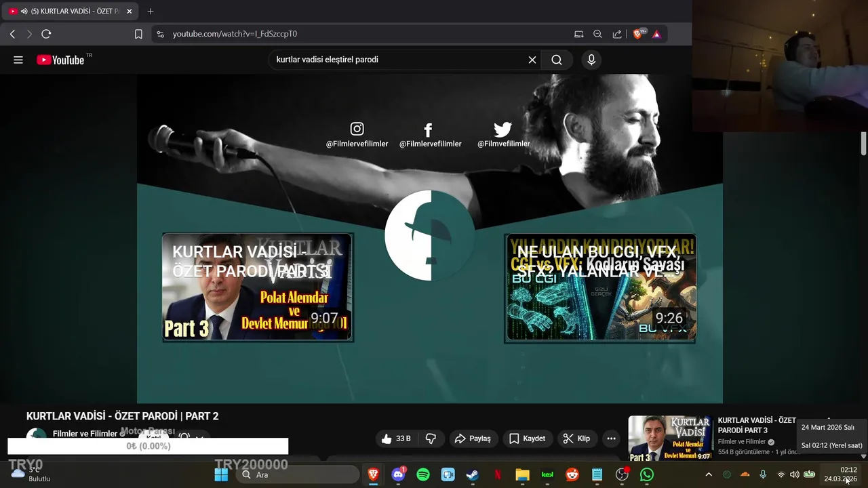Click the tray microphone icon
868x488 pixels.
(763, 474)
